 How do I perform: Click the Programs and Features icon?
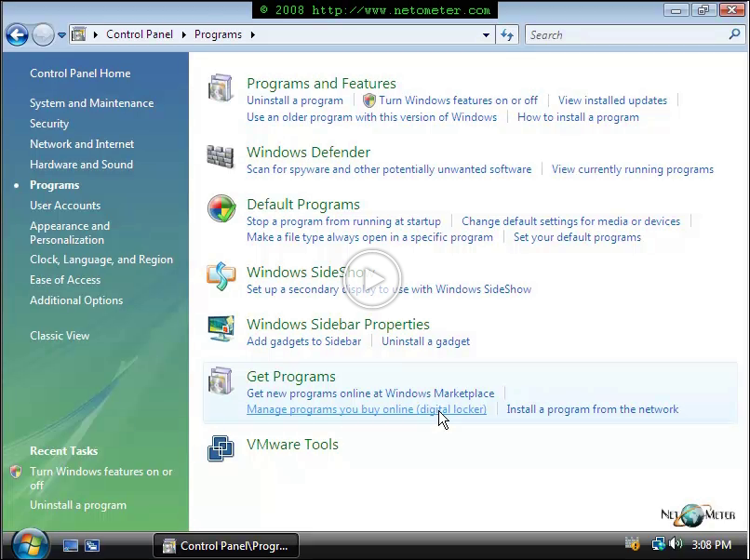(x=221, y=88)
